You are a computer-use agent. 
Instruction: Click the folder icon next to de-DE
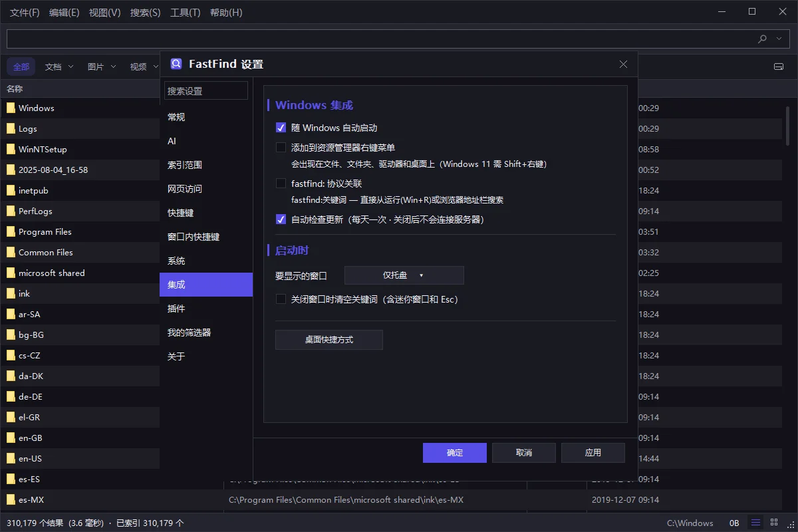[11, 396]
